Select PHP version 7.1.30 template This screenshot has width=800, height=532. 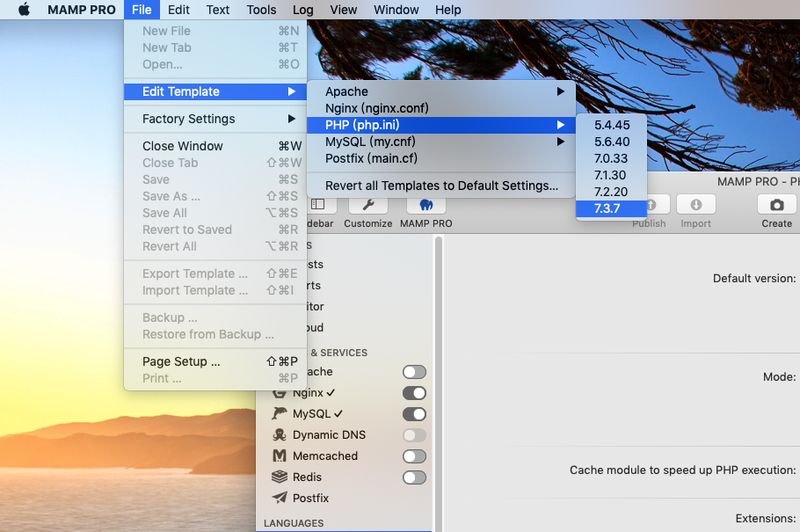pyautogui.click(x=612, y=175)
